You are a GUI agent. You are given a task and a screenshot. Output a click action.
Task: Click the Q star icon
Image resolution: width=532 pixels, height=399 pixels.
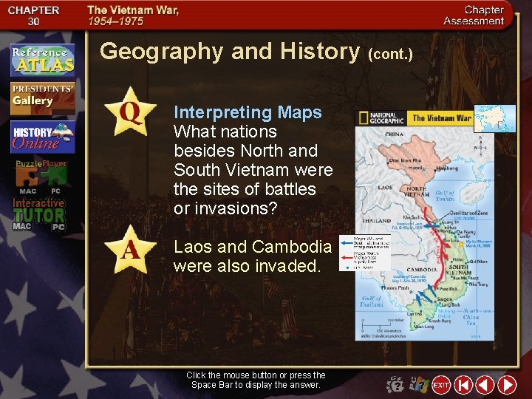tap(130, 112)
